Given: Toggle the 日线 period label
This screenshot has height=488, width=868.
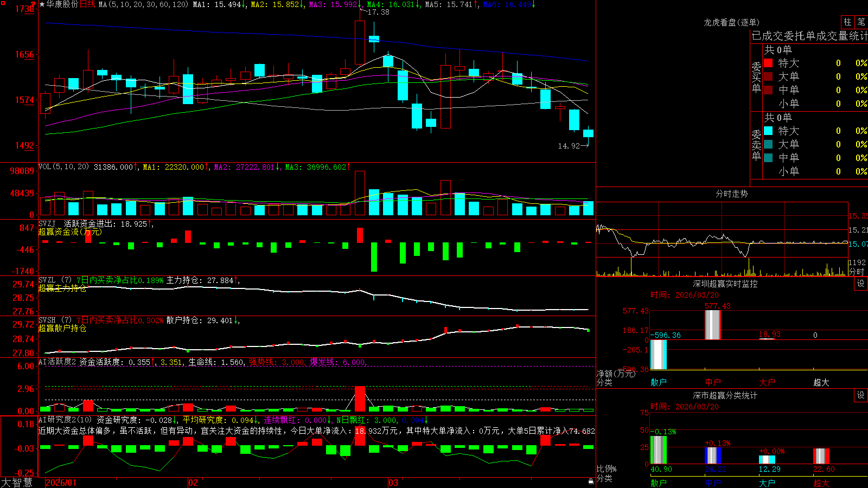Looking at the screenshot, I should [87, 4].
